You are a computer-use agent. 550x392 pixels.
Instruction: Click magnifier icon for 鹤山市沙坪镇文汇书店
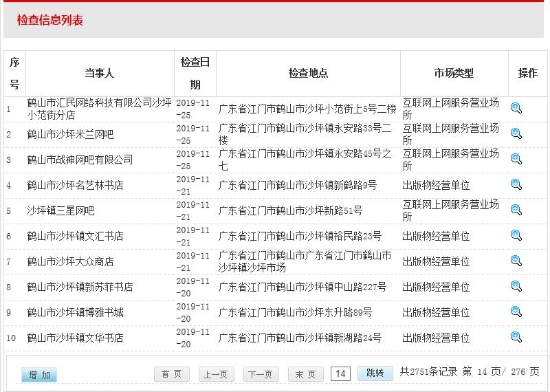516,235
